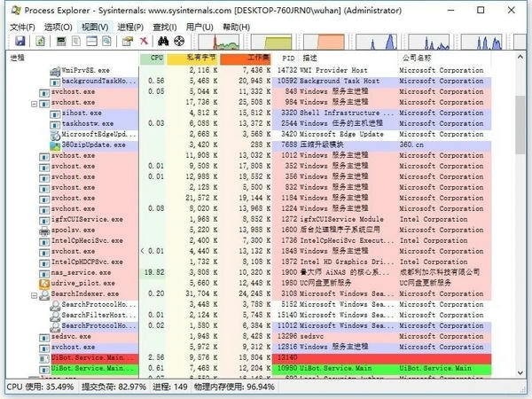
Task: Select the IntelCpHeciSvc.exe process name
Action: click(87, 241)
